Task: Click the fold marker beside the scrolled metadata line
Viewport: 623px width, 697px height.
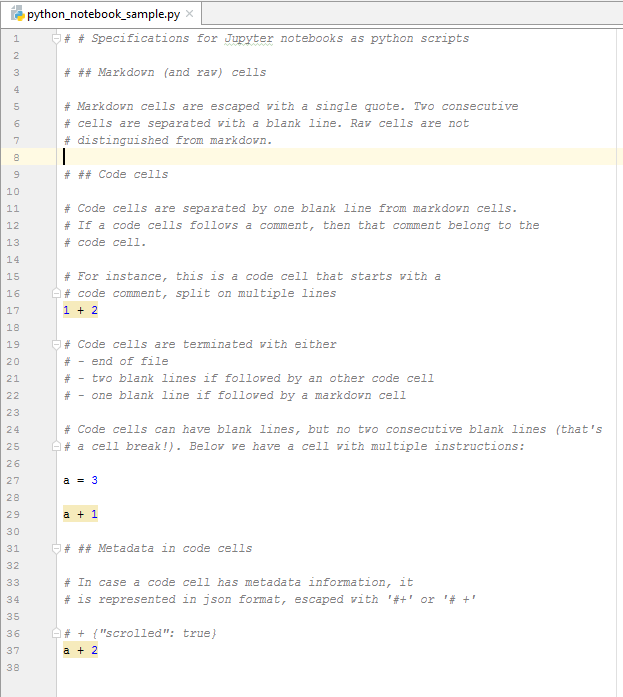Action: (57, 633)
